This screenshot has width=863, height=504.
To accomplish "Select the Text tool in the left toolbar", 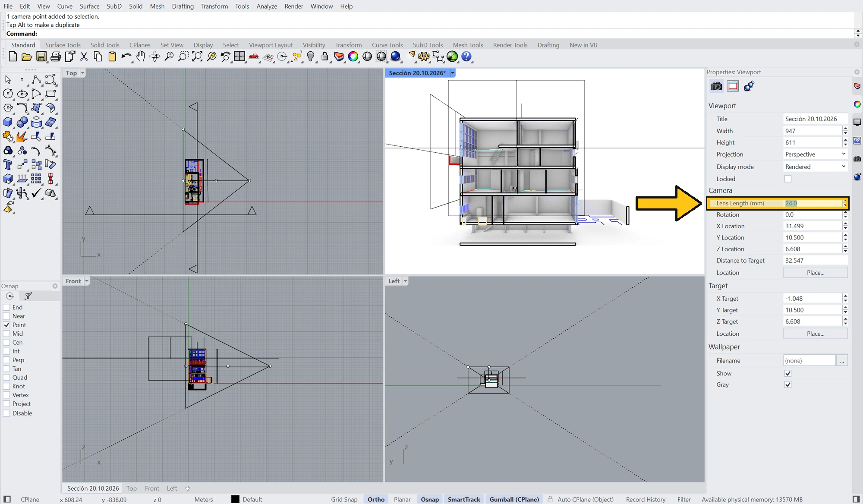I will [8, 164].
